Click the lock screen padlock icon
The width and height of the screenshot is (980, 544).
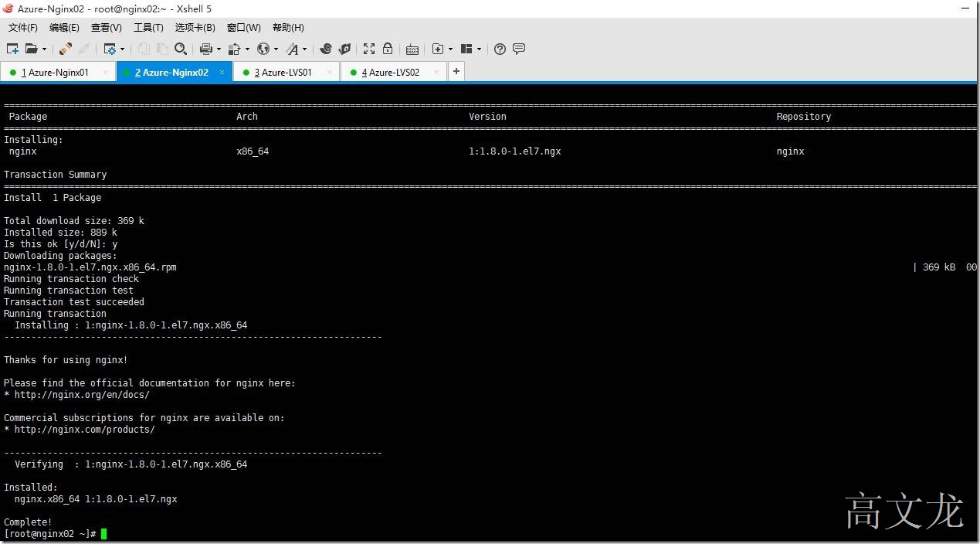[x=388, y=49]
